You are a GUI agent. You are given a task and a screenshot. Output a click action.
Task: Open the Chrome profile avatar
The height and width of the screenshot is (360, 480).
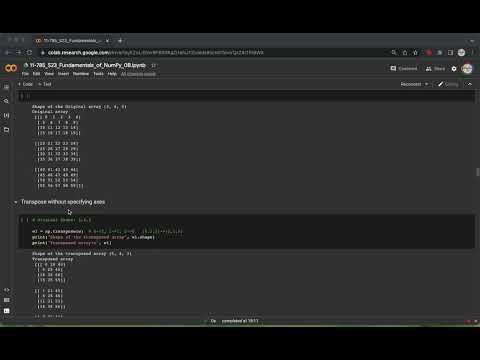(x=461, y=52)
